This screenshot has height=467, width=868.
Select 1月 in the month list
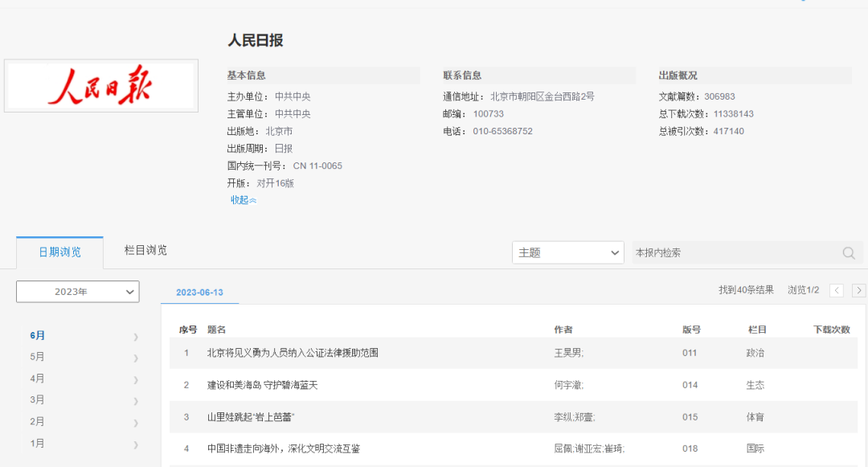37,443
